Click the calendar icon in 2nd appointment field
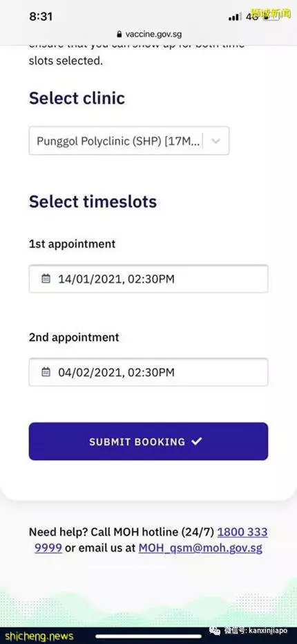The width and height of the screenshot is (297, 644). tap(46, 371)
